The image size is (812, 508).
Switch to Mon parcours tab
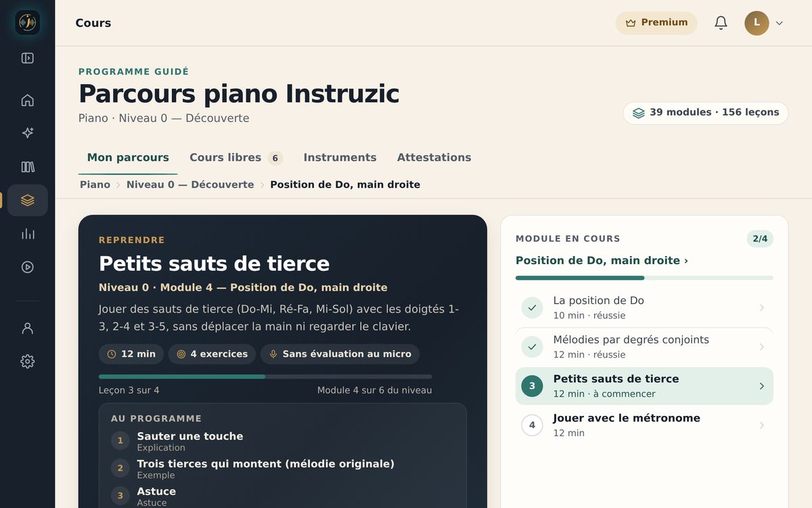pos(128,158)
